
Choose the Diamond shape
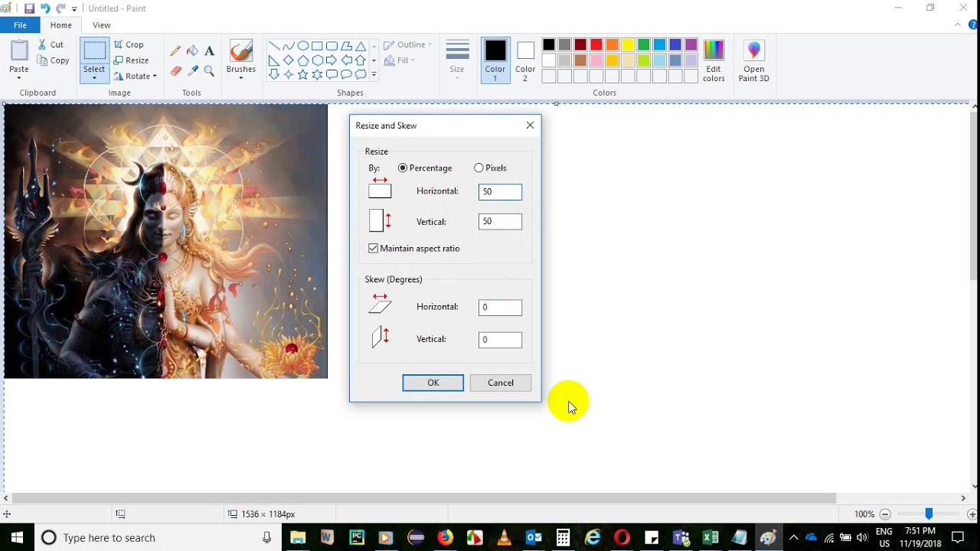288,60
